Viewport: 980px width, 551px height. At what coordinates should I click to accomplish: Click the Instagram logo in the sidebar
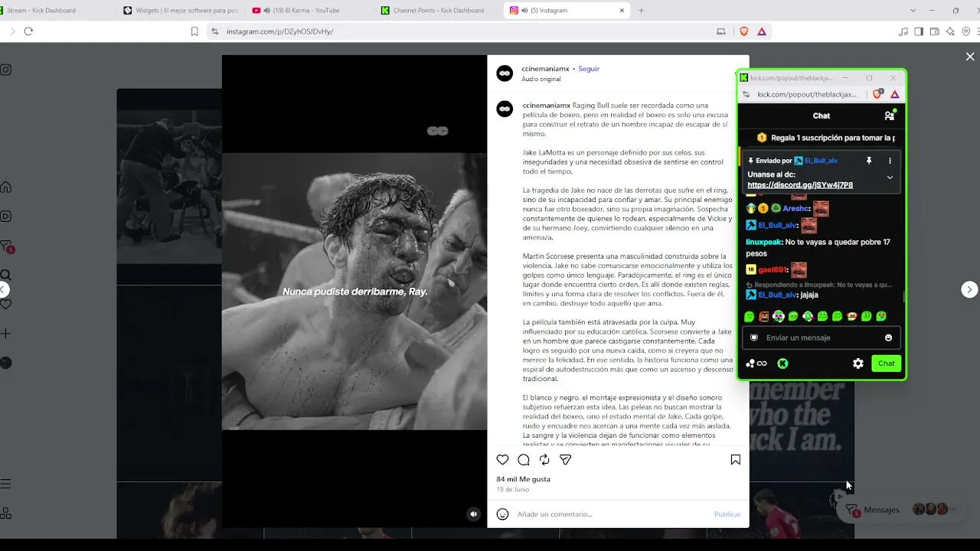(5, 70)
